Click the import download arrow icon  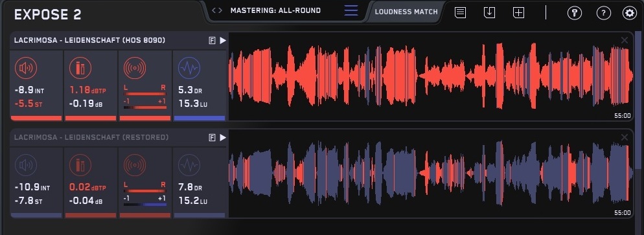coord(489,13)
